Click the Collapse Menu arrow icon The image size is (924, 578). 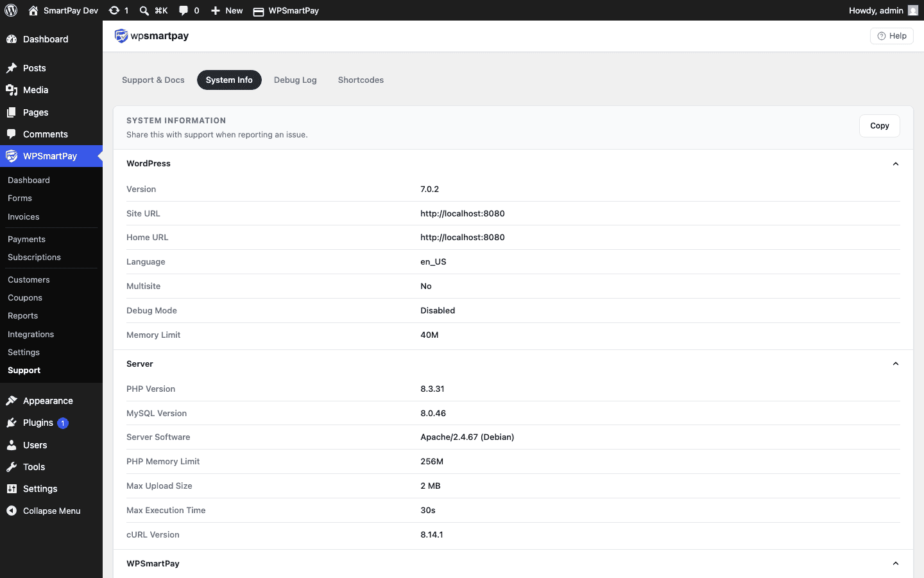point(12,511)
